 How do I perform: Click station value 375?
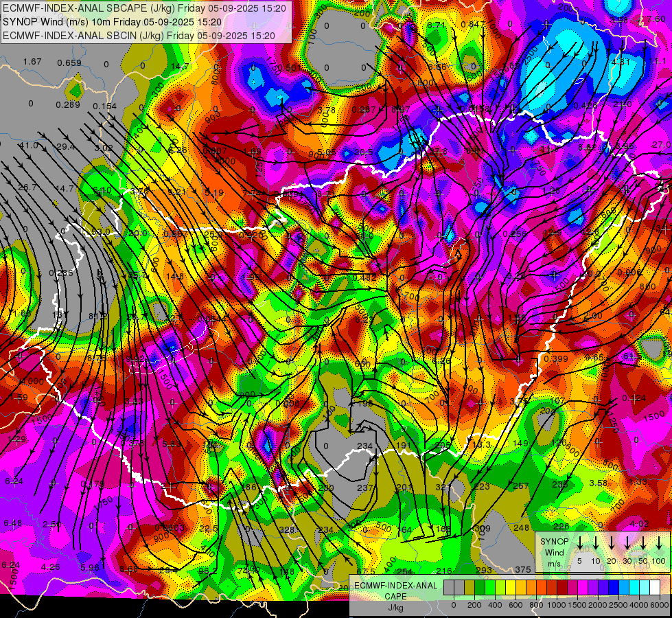pyautogui.click(x=523, y=569)
